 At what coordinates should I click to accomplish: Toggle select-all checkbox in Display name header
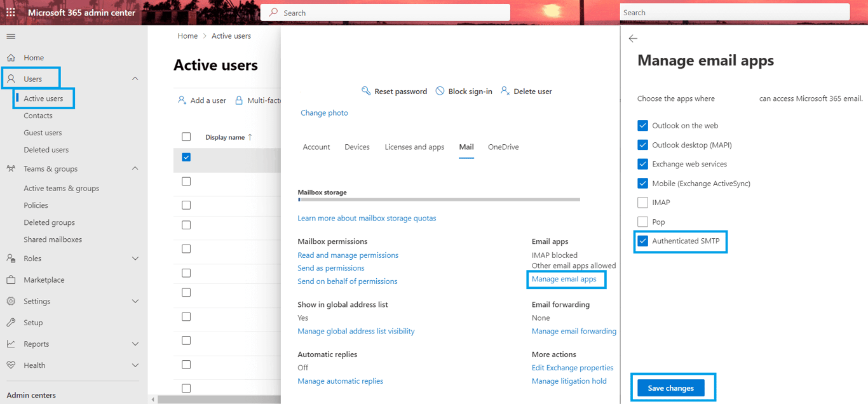click(x=186, y=137)
